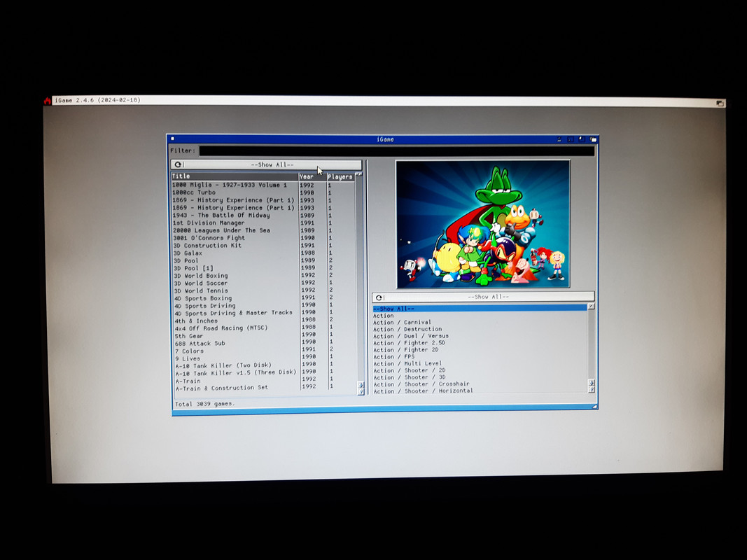Select the 'Action / Duel / Versus' genre

pos(411,336)
